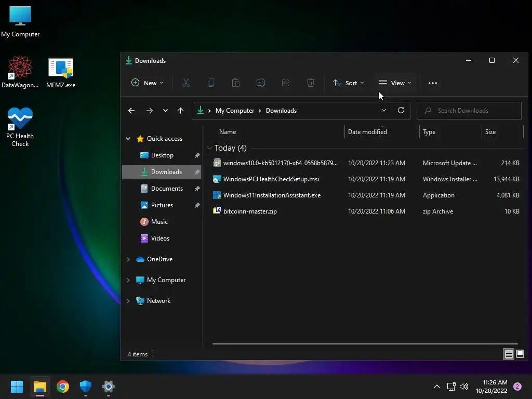This screenshot has height=399, width=532.
Task: Refresh the Downloads folder view
Action: pyautogui.click(x=401, y=110)
